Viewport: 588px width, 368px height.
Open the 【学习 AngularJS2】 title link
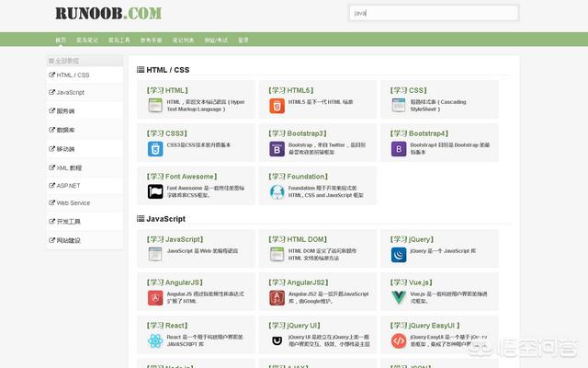298,282
